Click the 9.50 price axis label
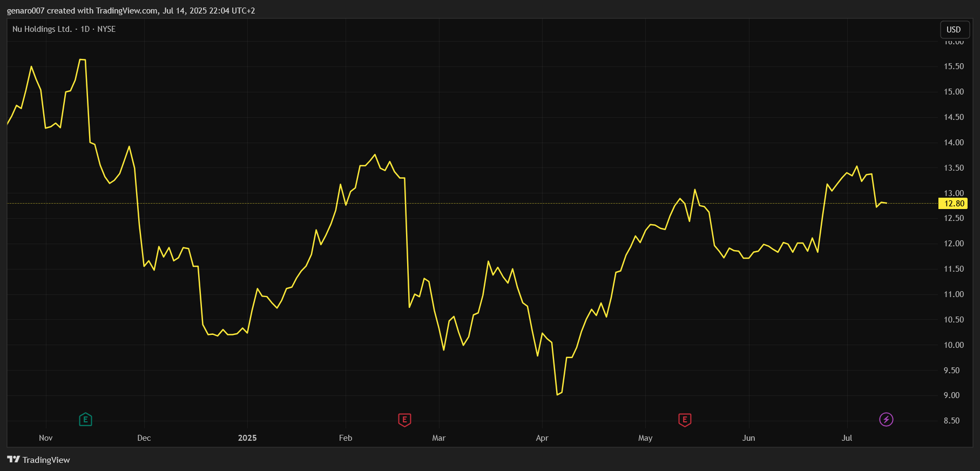The height and width of the screenshot is (471, 980). click(x=951, y=371)
